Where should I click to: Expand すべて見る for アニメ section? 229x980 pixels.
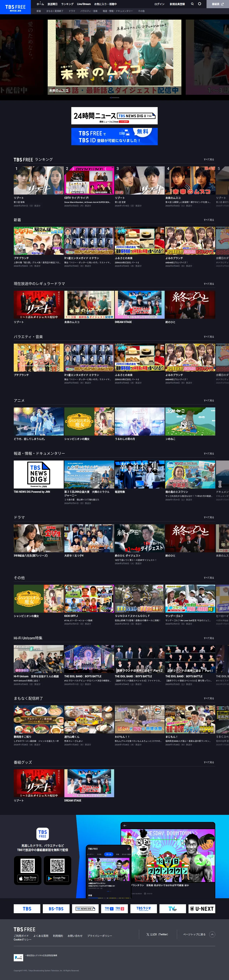coord(209,401)
